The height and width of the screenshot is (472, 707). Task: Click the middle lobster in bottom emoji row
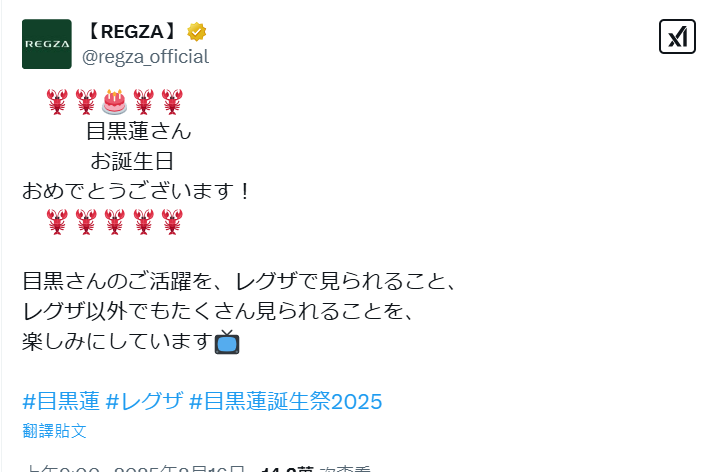[115, 221]
